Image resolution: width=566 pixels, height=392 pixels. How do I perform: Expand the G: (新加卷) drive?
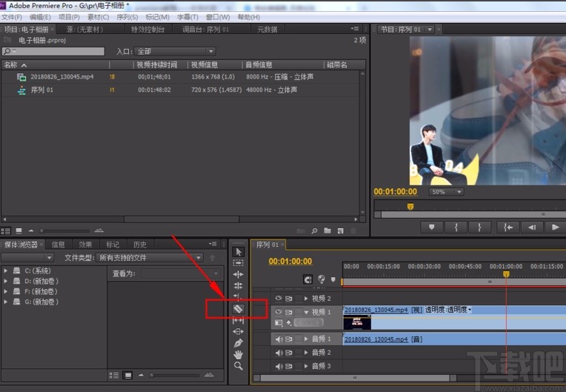click(5, 302)
